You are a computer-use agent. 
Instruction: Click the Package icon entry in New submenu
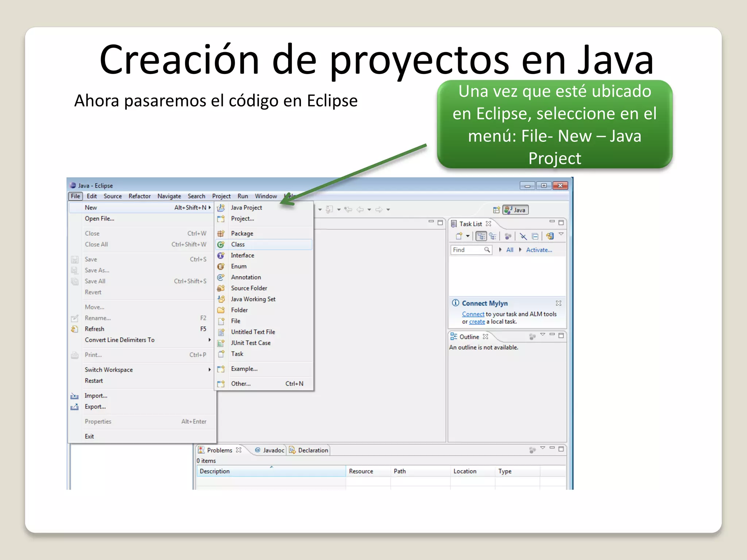tap(221, 233)
